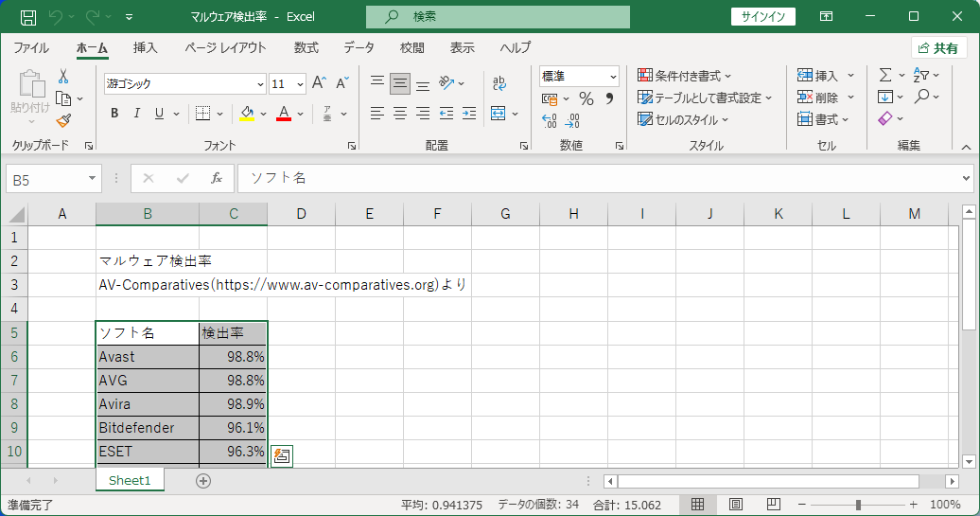Open 条件付き書式 conditional formatting
The image size is (980, 516).
(684, 76)
